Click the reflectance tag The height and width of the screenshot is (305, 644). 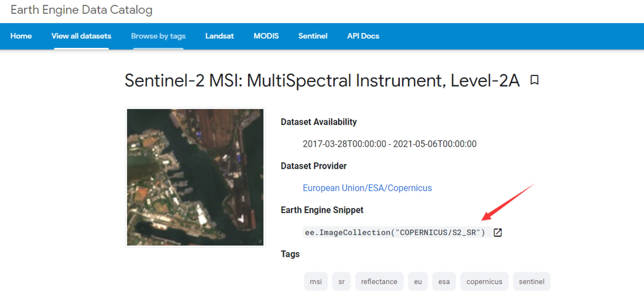pyautogui.click(x=379, y=281)
